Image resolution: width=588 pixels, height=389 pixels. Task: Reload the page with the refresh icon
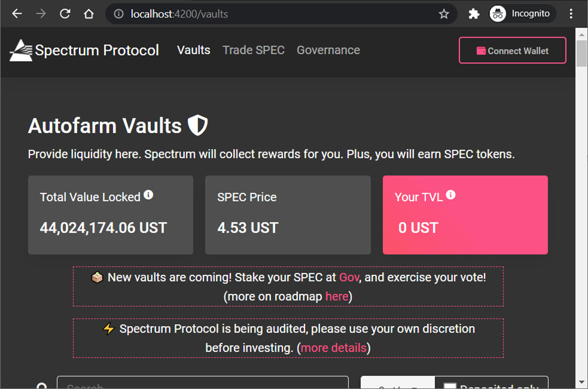[x=65, y=14]
